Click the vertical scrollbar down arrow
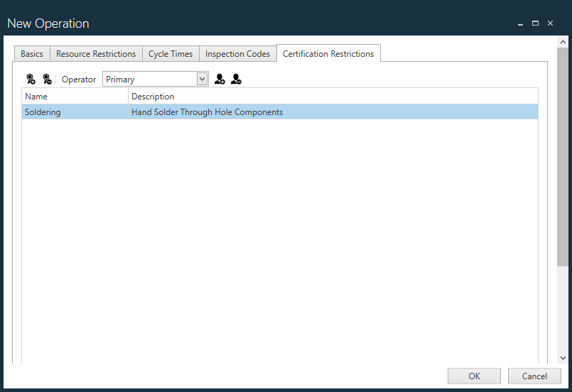Screen dimensions: 572x392 pos(563,358)
